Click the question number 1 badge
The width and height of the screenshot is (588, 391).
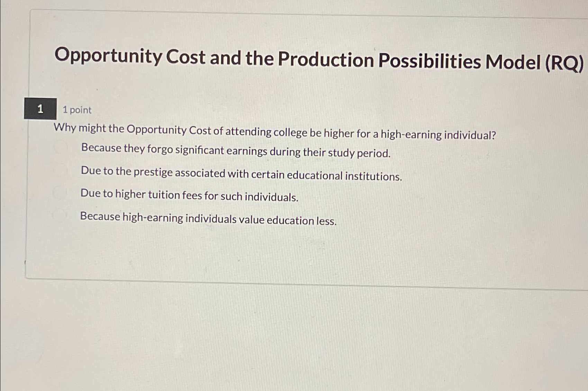[x=40, y=109]
